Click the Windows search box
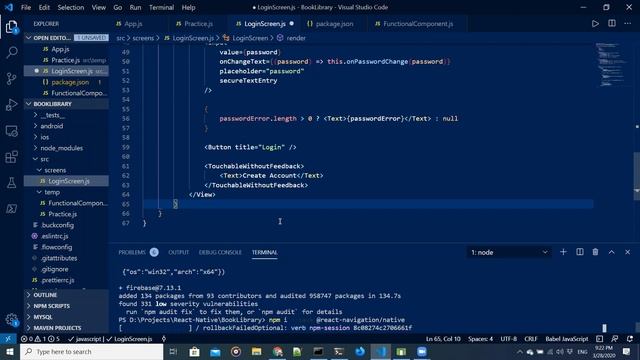The width and height of the screenshot is (640, 360). pyautogui.click(x=91, y=351)
